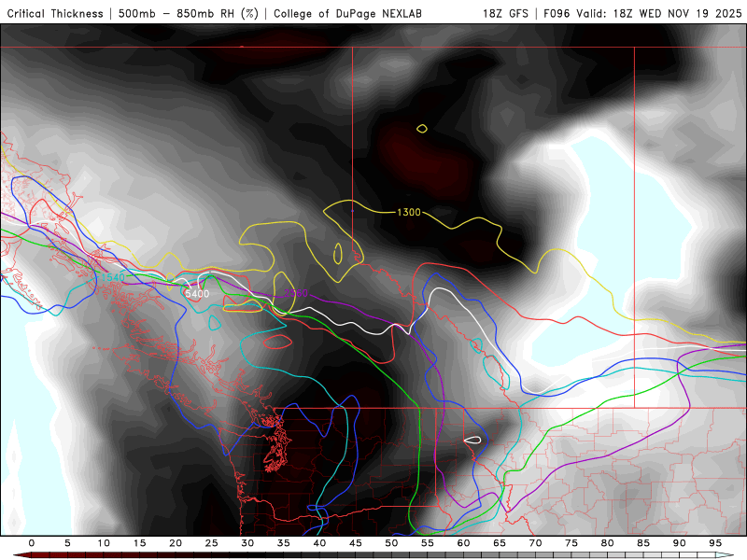Click the 50 value on color scale
Viewport: 747px width, 560px height.
(391, 543)
